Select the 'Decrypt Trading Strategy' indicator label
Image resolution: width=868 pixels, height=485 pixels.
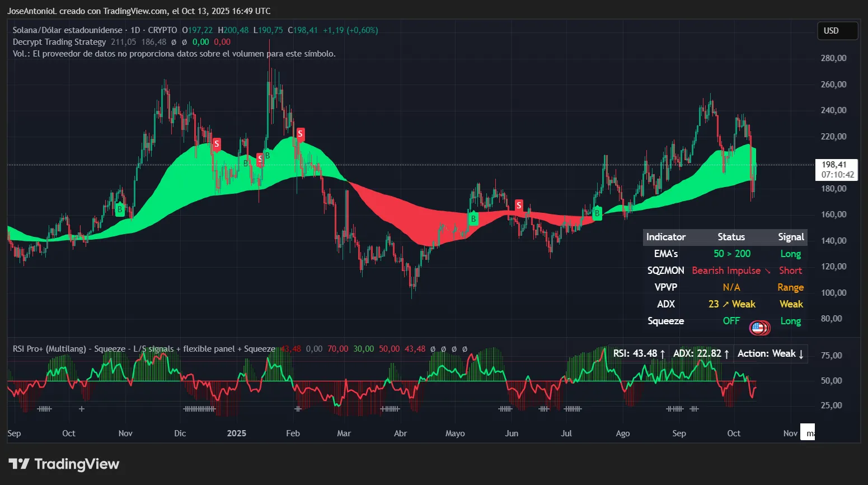(x=59, y=41)
